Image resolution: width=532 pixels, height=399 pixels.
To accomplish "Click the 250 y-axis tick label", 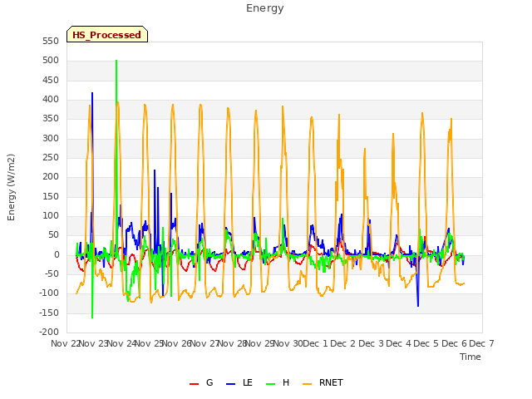I will 51,157.
